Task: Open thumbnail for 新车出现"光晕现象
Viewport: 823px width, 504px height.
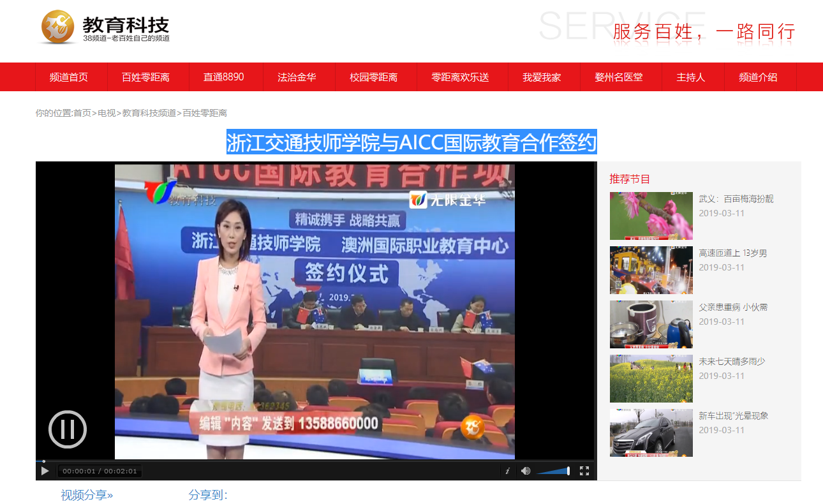Action: [x=651, y=433]
